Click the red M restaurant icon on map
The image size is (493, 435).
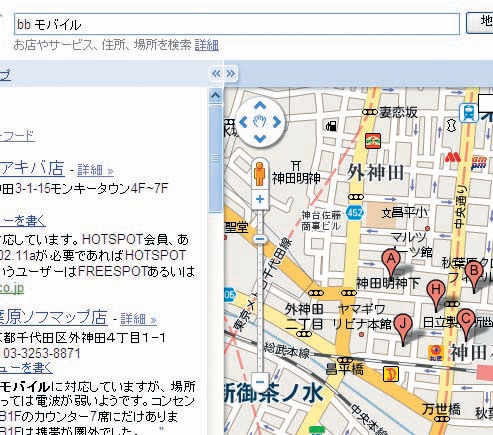[453, 157]
